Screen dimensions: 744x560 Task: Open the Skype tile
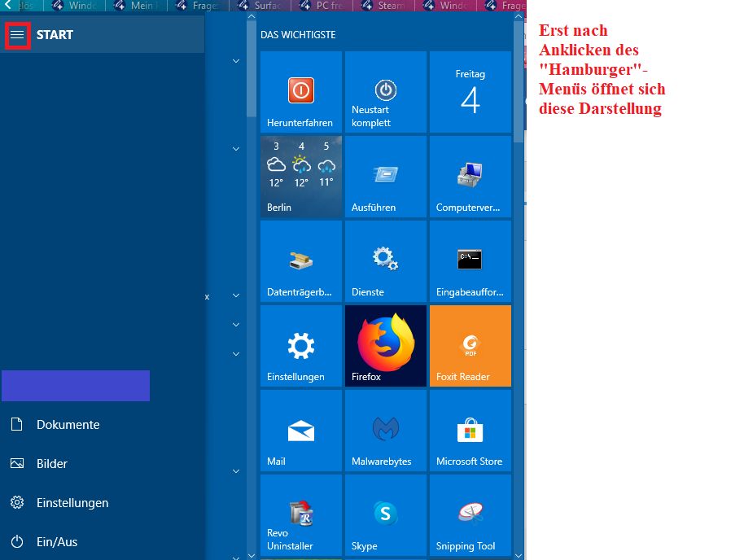[385, 515]
